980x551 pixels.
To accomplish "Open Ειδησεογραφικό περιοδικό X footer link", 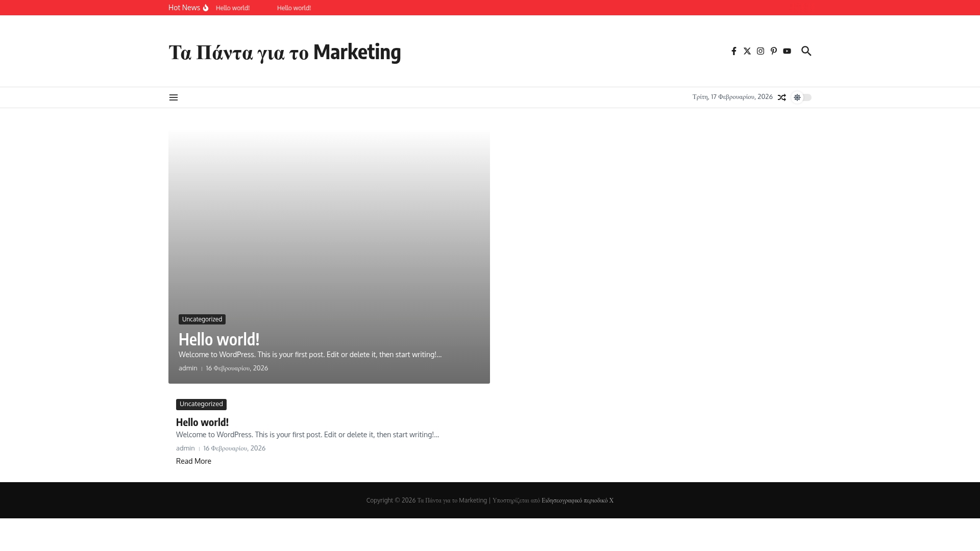I will (577, 500).
